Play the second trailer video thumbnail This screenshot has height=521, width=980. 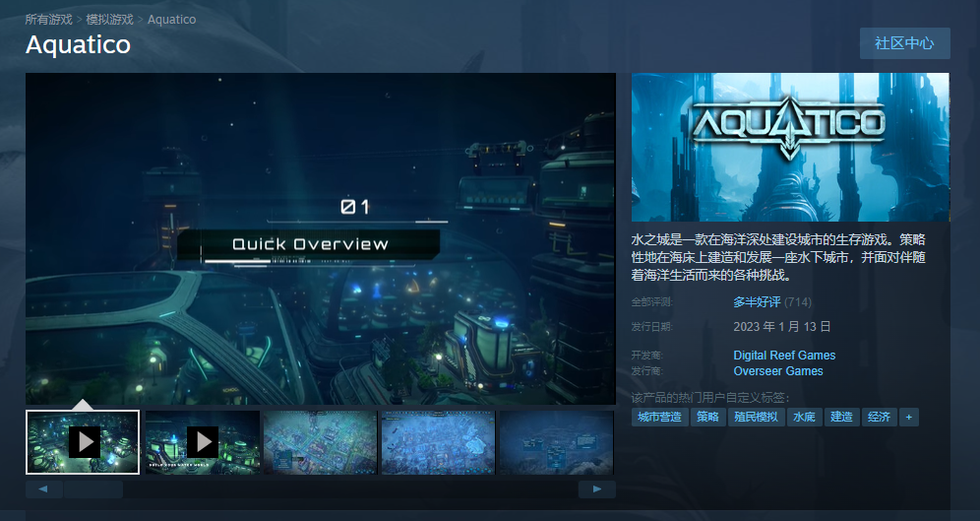click(202, 442)
